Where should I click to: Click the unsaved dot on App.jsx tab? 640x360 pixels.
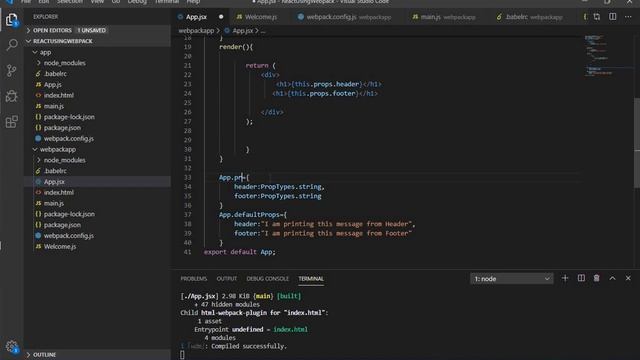coord(221,17)
